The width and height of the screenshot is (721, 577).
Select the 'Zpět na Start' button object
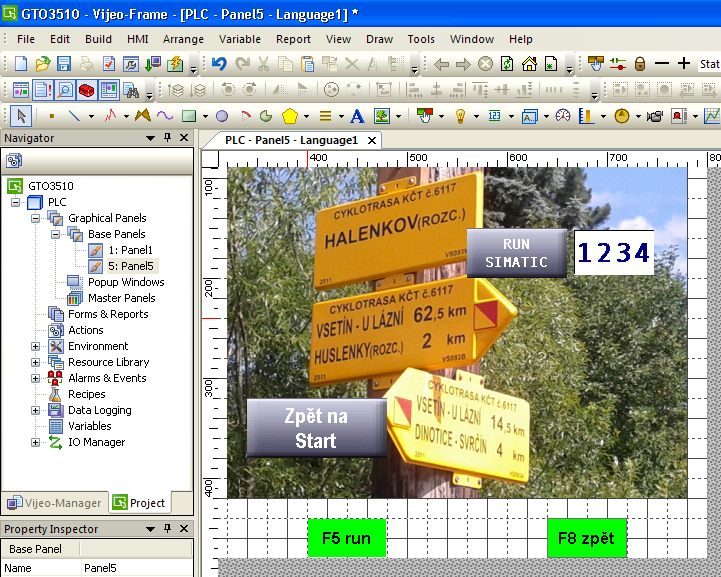click(x=316, y=428)
